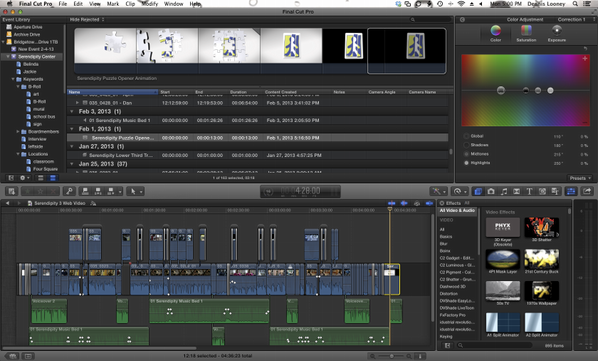Image resolution: width=598 pixels, height=361 pixels.
Task: Select the Serendipity Center event
Action: click(x=37, y=57)
